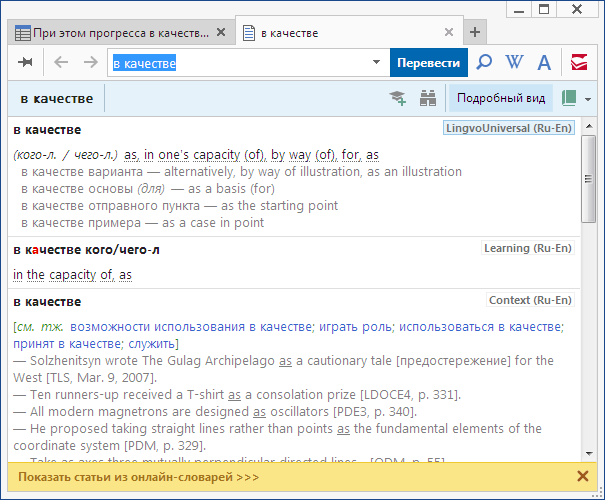Toggle the Подробный вид detailed view
This screenshot has height=500, width=605.
[501, 98]
